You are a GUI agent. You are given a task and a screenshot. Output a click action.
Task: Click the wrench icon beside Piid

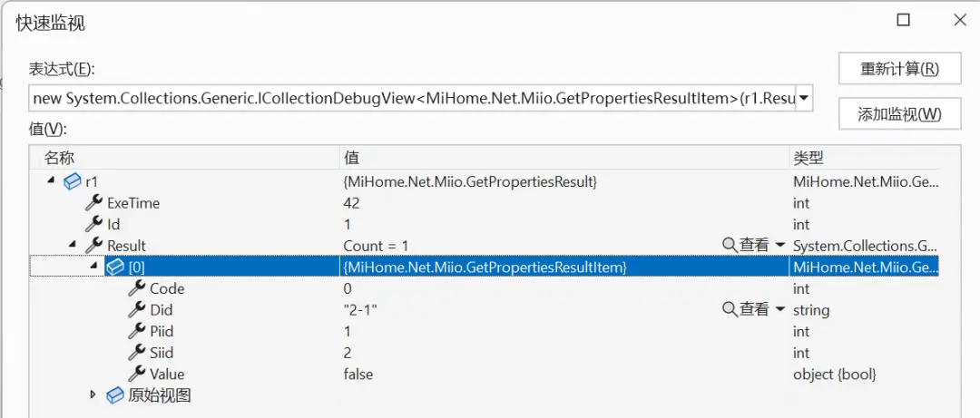(137, 331)
